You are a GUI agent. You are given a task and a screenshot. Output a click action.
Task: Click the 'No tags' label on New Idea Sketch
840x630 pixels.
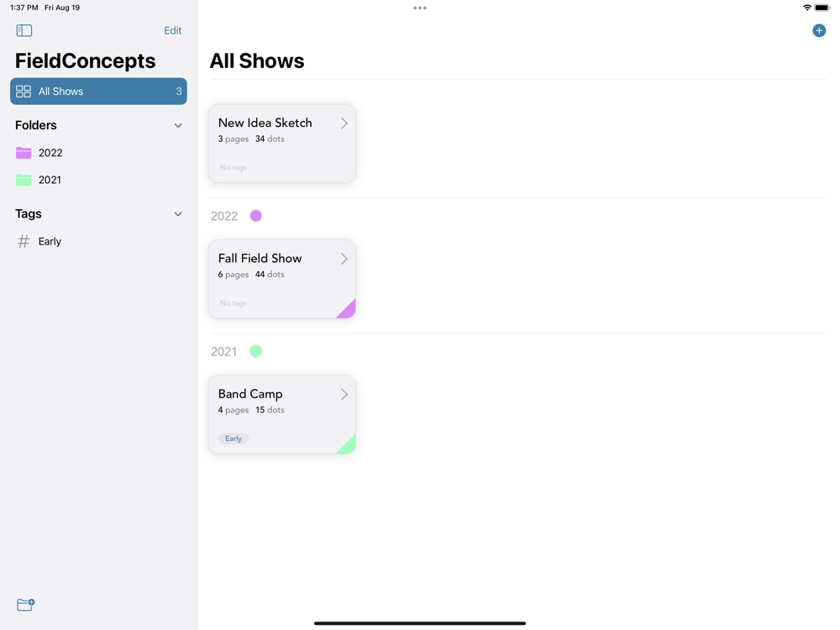coord(233,168)
